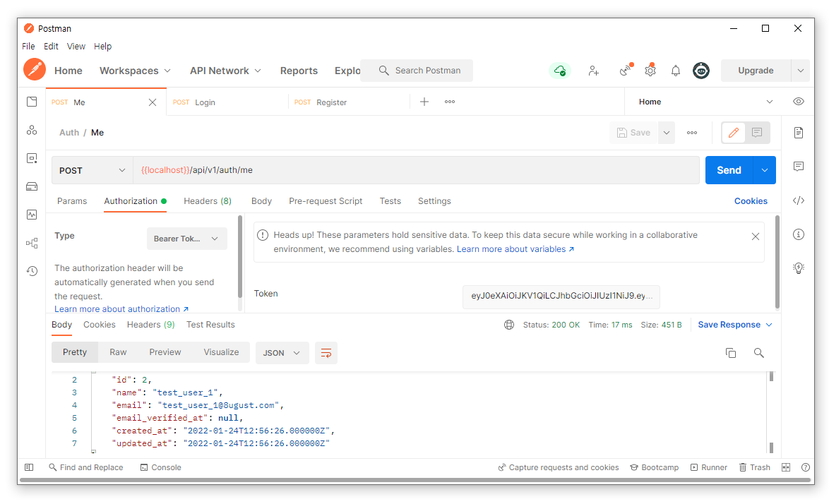Viewport: 829px width, 504px height.
Task: Dismiss the Heads up sensitive data banner
Action: point(756,236)
